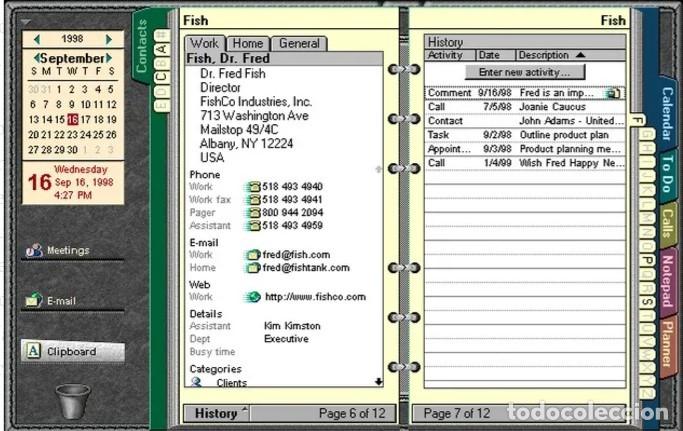The image size is (683, 431).
Task: Select the Appointment 9/3/98 Product planning row
Action: pos(525,149)
